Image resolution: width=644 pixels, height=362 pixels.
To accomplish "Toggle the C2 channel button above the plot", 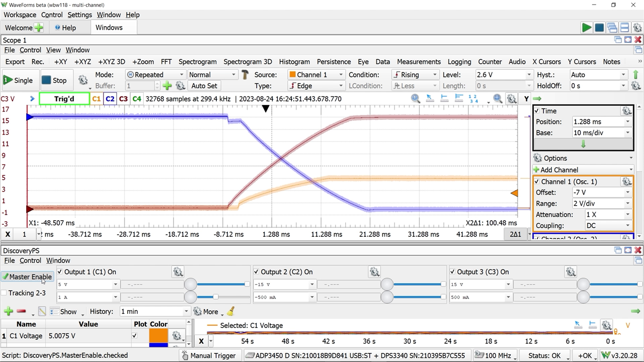I will click(110, 99).
